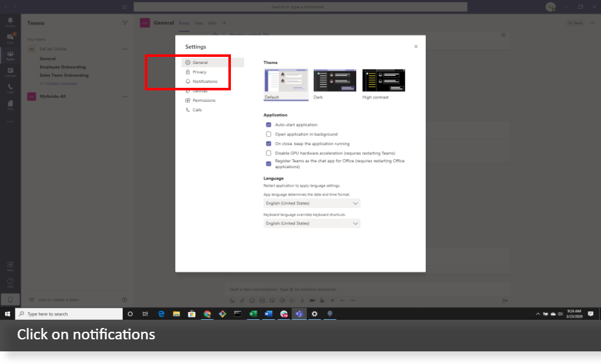Open the emoji picker in the compose bar
601x364 pixels.
click(x=252, y=301)
